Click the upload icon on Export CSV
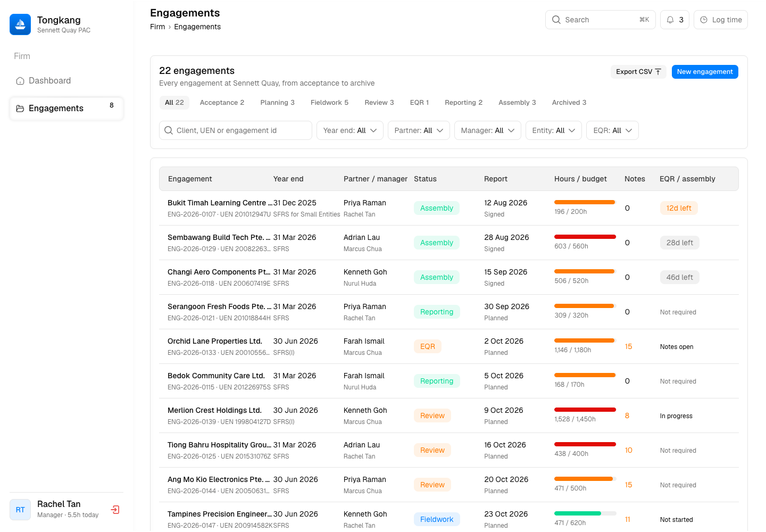Screen dimensions: 766x532 coord(658,72)
